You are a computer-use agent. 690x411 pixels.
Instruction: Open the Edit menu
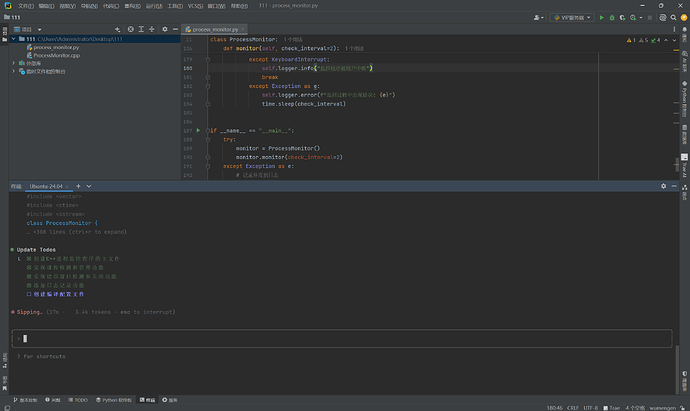click(x=46, y=6)
